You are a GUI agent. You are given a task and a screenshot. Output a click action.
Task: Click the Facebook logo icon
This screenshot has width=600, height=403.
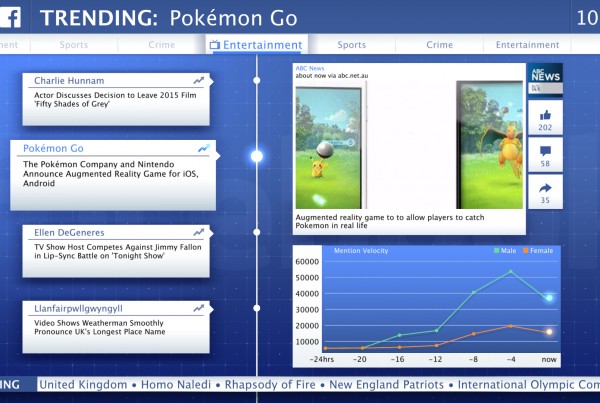(9, 18)
